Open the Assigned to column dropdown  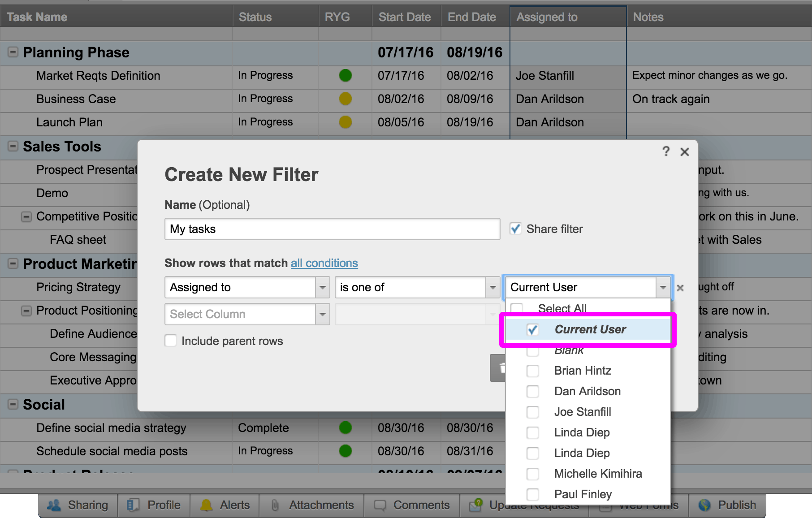point(322,287)
